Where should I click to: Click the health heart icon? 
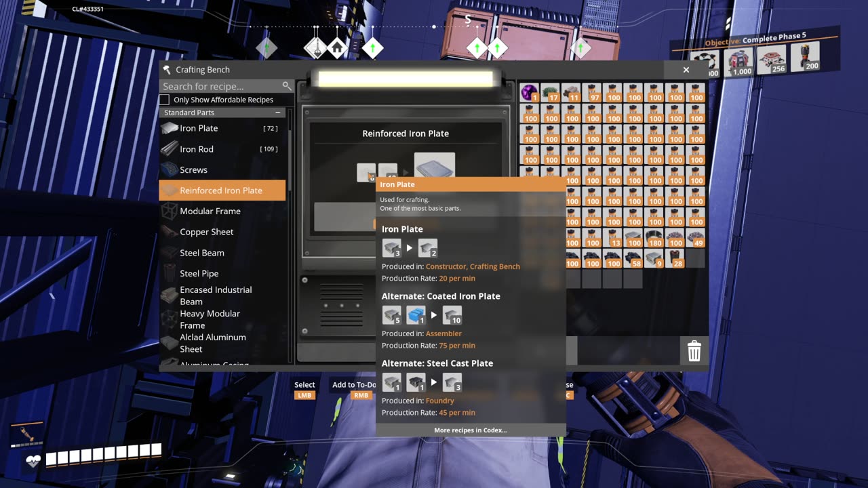point(33,461)
